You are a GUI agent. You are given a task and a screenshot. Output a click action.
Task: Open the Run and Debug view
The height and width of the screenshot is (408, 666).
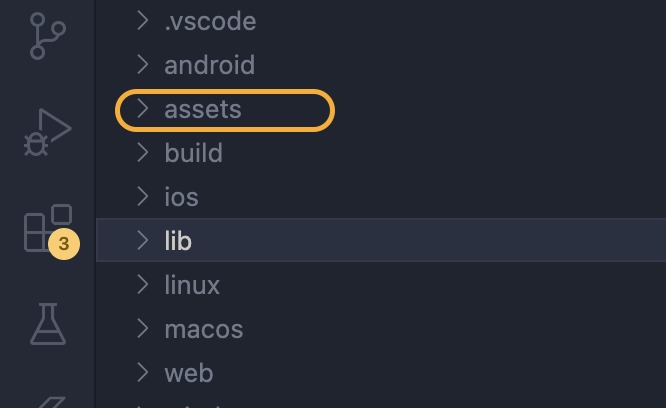[48, 132]
